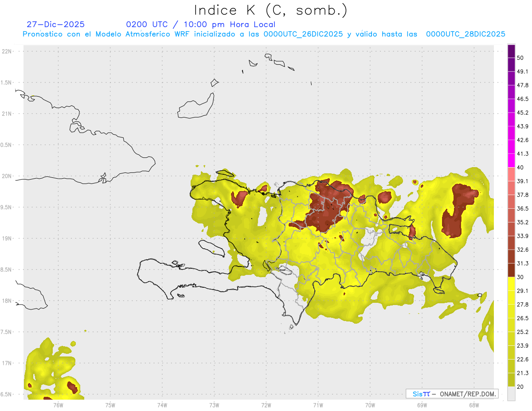Click the "25.2" color scale value

coord(523,332)
